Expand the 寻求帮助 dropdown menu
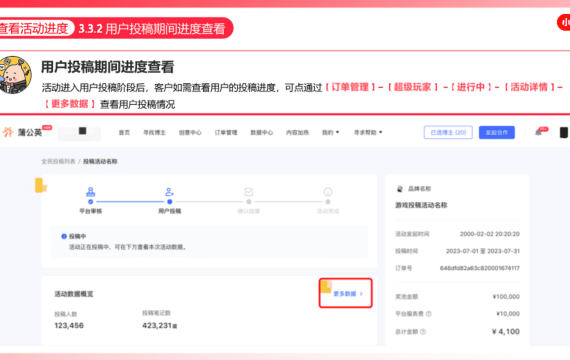 pyautogui.click(x=368, y=132)
